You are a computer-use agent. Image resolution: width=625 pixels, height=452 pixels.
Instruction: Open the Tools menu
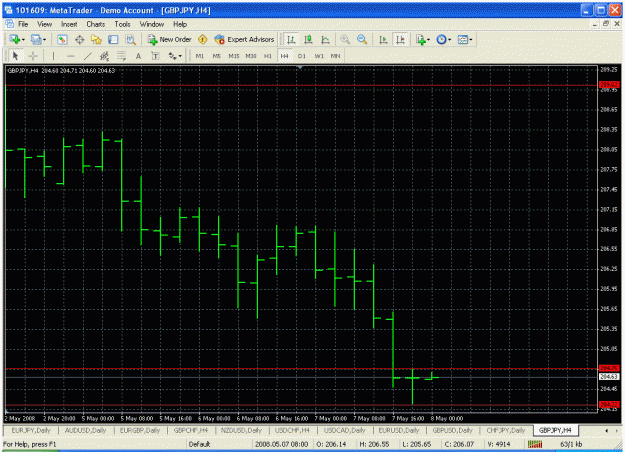(122, 24)
